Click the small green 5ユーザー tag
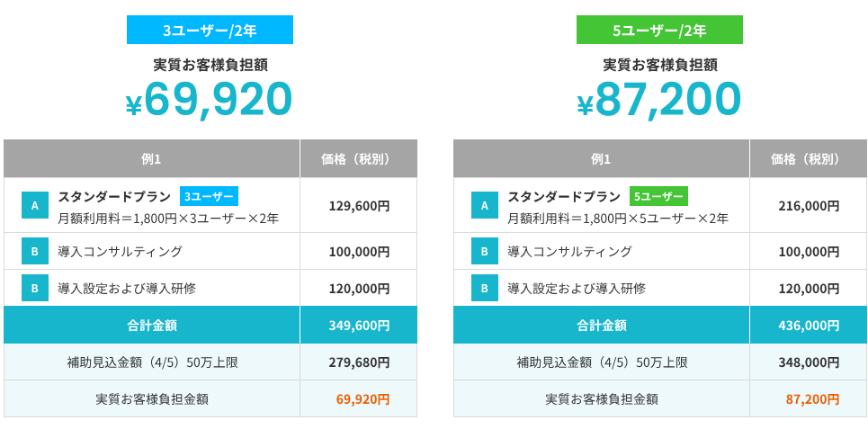This screenshot has width=868, height=438. tap(658, 196)
